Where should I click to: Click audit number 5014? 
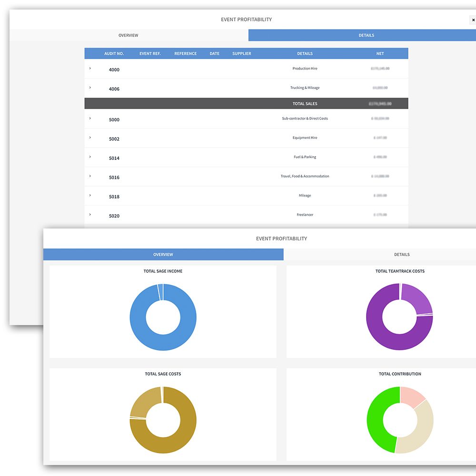(x=114, y=158)
